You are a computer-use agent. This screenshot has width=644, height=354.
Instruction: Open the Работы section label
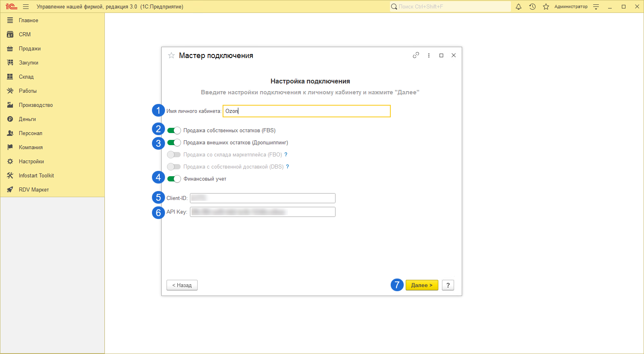28,91
